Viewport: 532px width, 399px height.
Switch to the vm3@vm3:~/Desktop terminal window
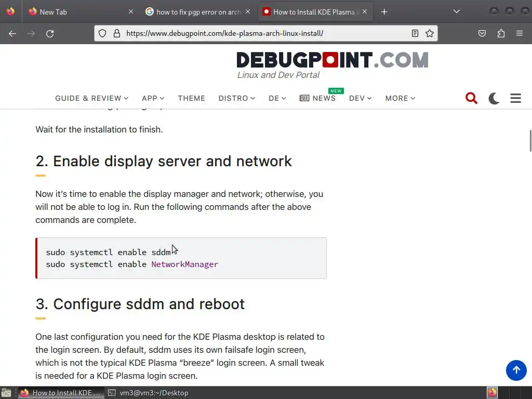(x=148, y=393)
